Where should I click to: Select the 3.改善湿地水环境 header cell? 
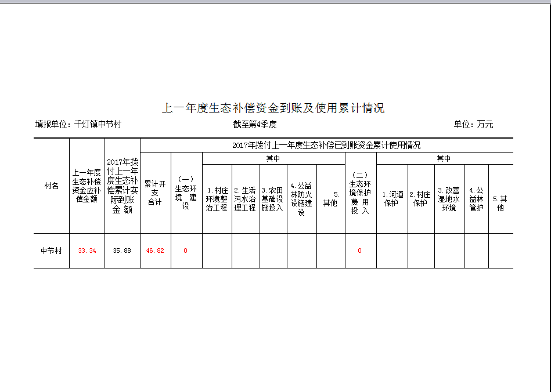[x=449, y=199]
